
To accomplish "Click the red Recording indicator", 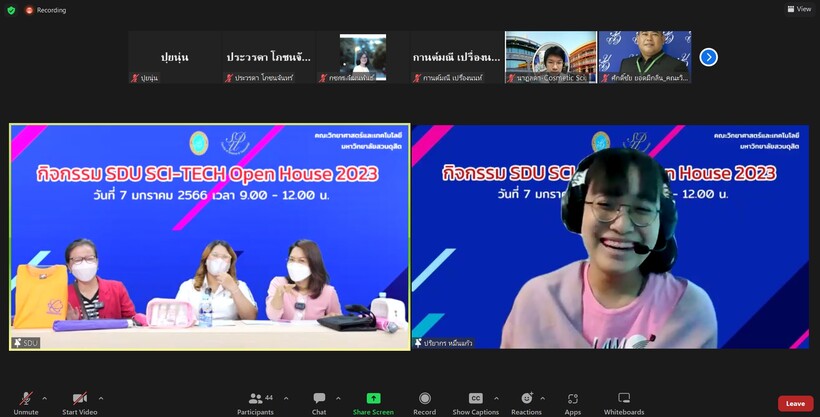I will click(46, 10).
